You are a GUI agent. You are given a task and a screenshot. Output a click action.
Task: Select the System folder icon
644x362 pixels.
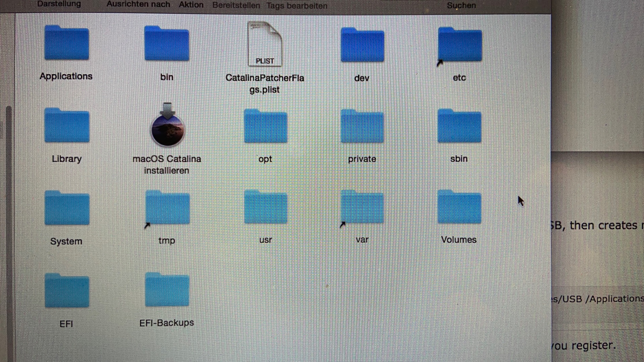pos(66,208)
